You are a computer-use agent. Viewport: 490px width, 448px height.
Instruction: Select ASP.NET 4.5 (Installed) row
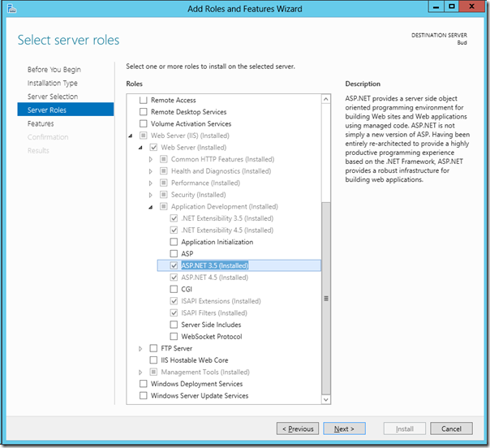[215, 278]
